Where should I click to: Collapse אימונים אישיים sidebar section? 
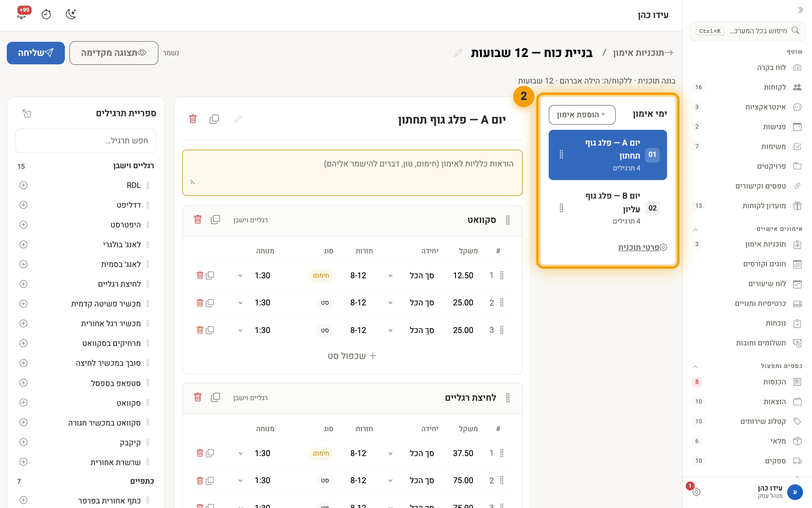pos(695,230)
